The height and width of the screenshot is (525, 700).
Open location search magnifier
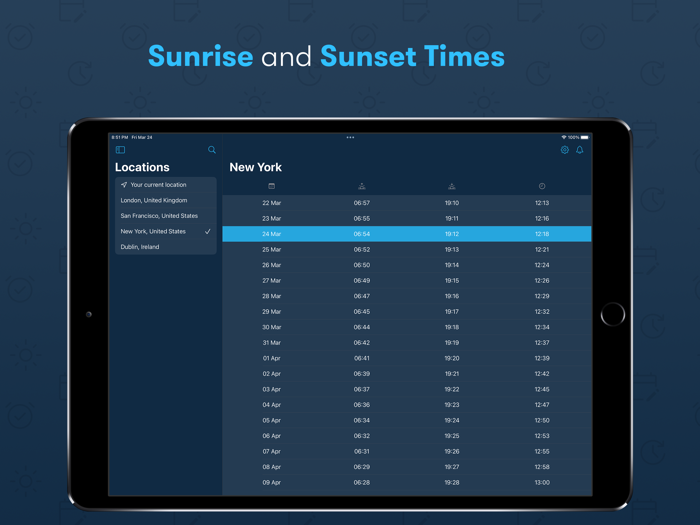click(212, 150)
